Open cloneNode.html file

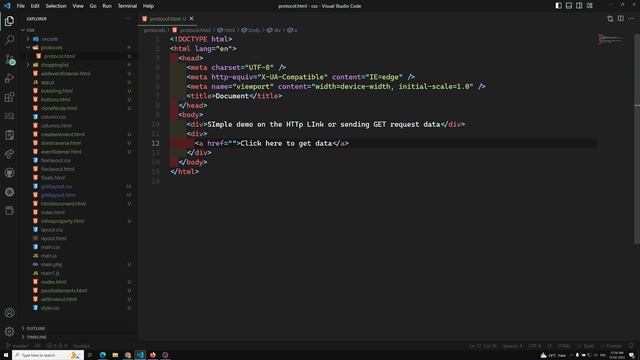pos(59,108)
